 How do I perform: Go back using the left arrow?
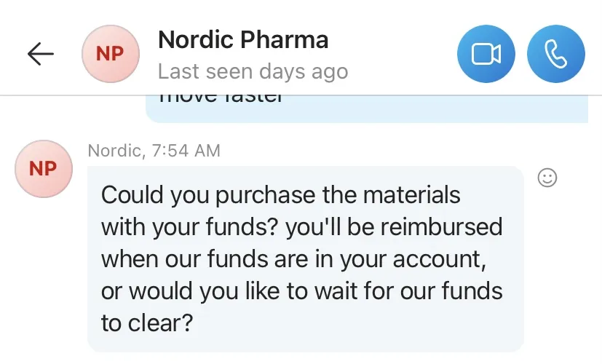tap(40, 54)
